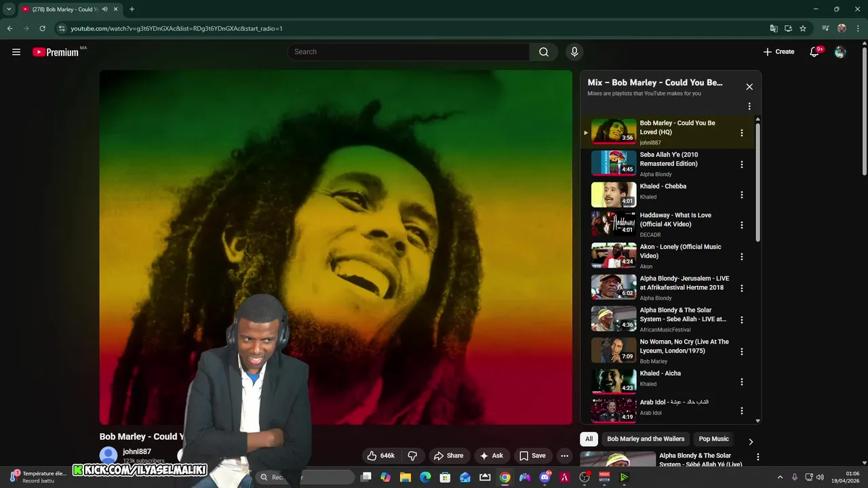The image size is (868, 488).
Task: Open the volume icon in the system tray
Action: point(819,477)
